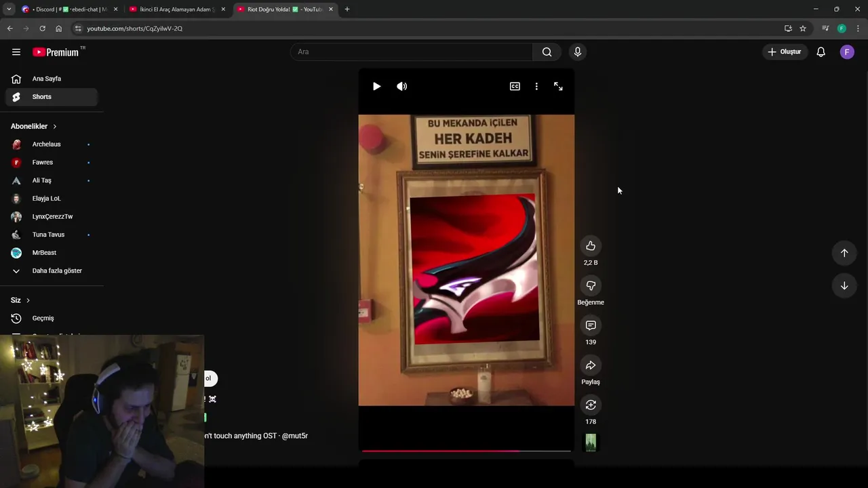
Task: Open the YouTube hamburger guide menu
Action: click(16, 52)
